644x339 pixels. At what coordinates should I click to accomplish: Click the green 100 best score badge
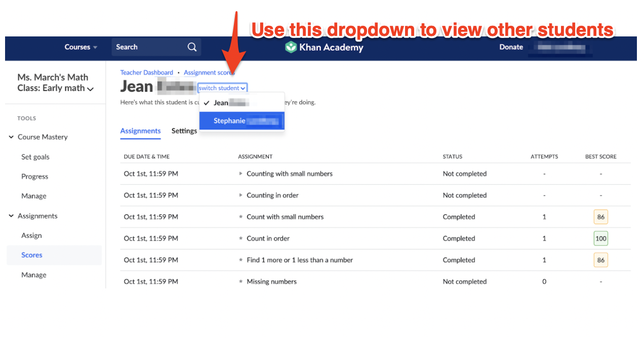coord(600,238)
